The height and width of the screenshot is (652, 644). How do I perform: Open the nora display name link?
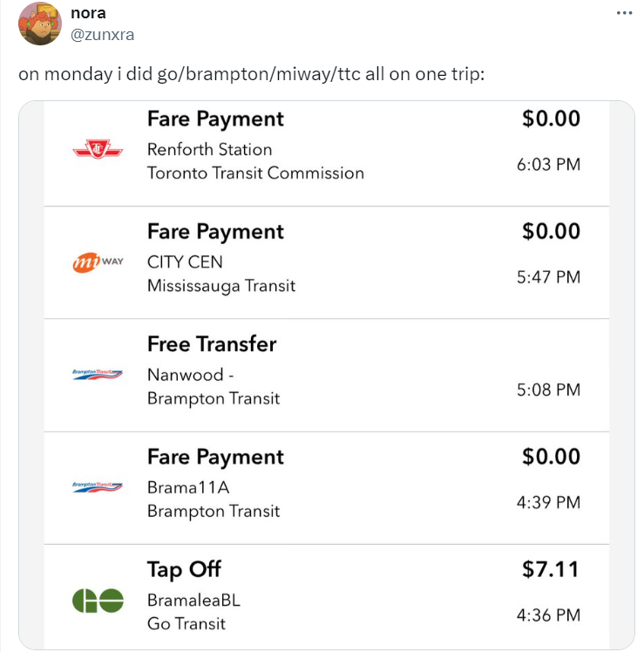88,13
